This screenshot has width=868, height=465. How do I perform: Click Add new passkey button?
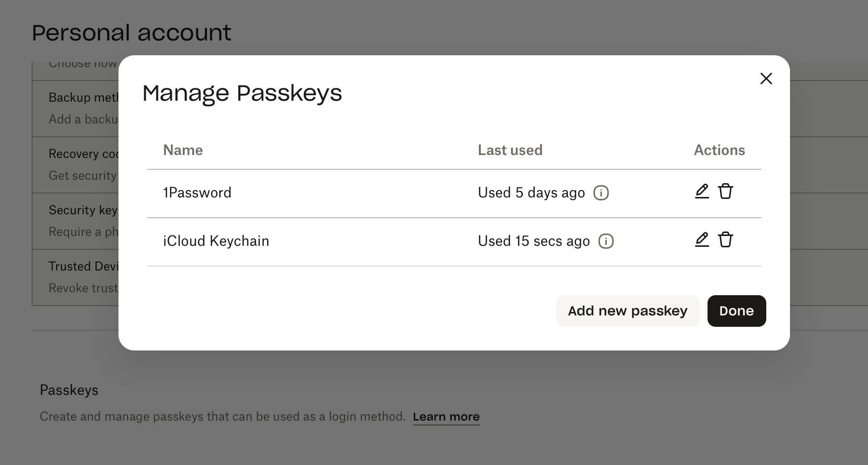click(628, 311)
